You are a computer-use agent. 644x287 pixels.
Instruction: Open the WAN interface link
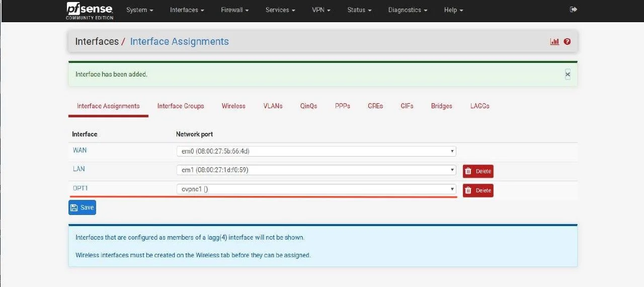pos(80,151)
